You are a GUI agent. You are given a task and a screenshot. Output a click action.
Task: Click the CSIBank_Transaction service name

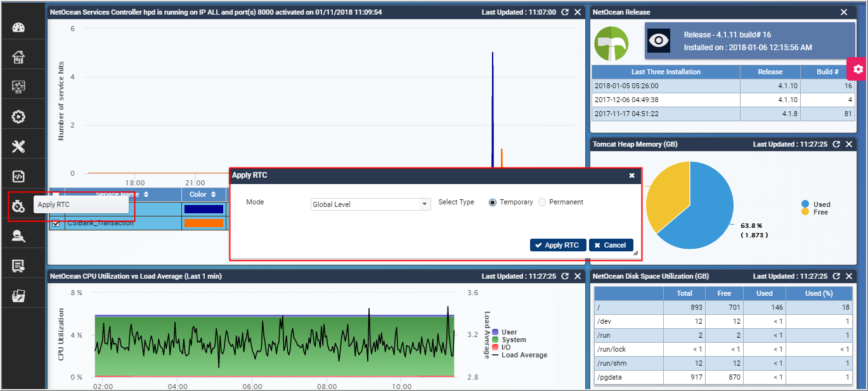pos(101,223)
